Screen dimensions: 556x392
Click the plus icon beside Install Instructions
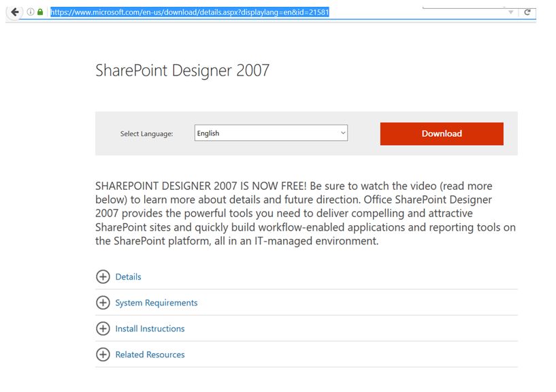click(x=103, y=329)
